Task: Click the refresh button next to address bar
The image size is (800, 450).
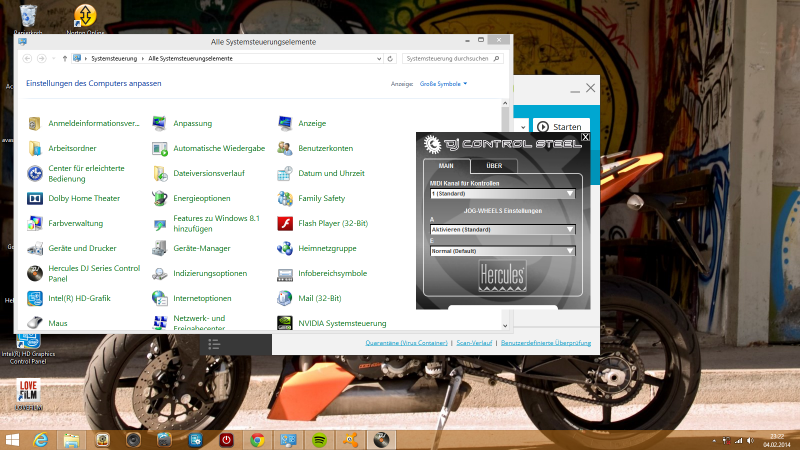Action: (390, 59)
